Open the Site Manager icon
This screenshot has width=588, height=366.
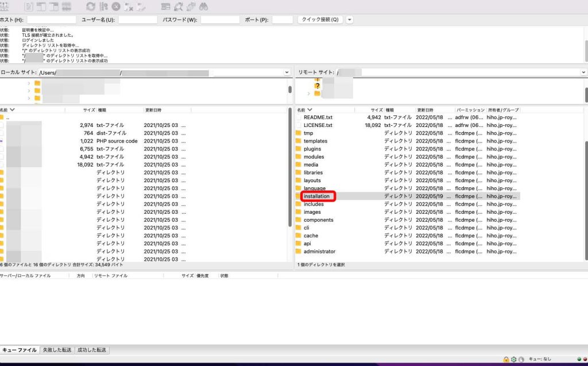coord(4,7)
